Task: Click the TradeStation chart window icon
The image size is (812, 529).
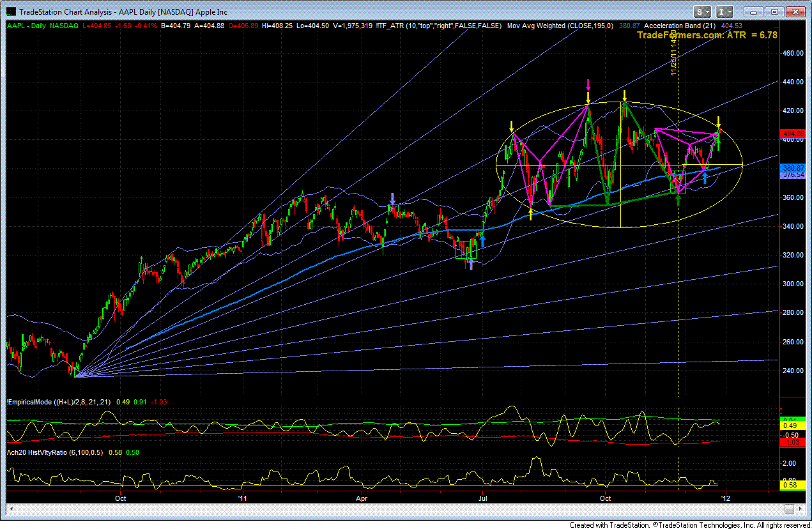Action: point(10,11)
